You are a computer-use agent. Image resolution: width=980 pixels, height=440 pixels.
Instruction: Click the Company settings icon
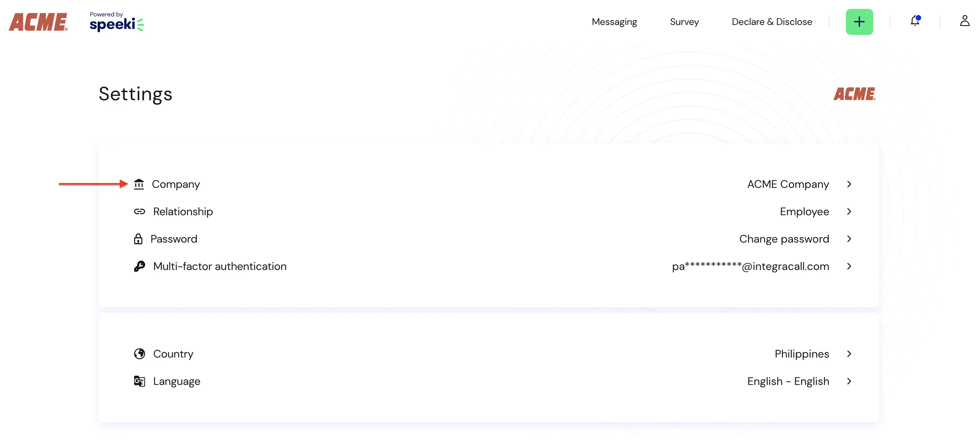point(139,184)
